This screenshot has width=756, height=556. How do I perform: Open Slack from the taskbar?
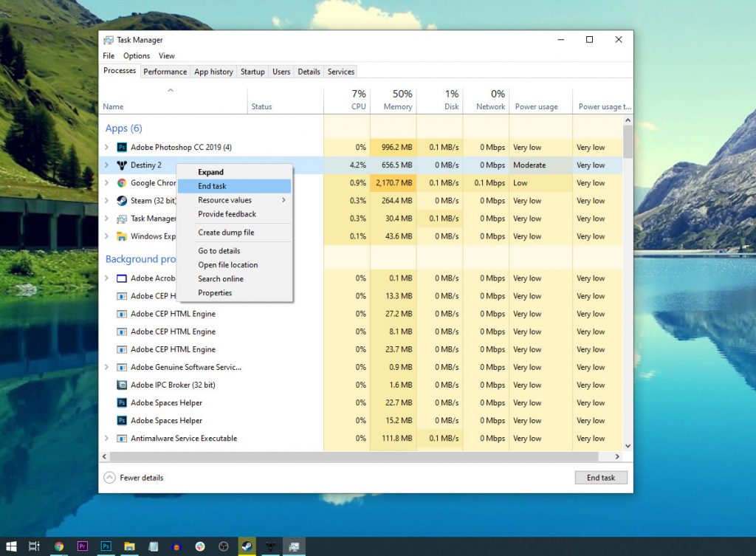(200, 546)
